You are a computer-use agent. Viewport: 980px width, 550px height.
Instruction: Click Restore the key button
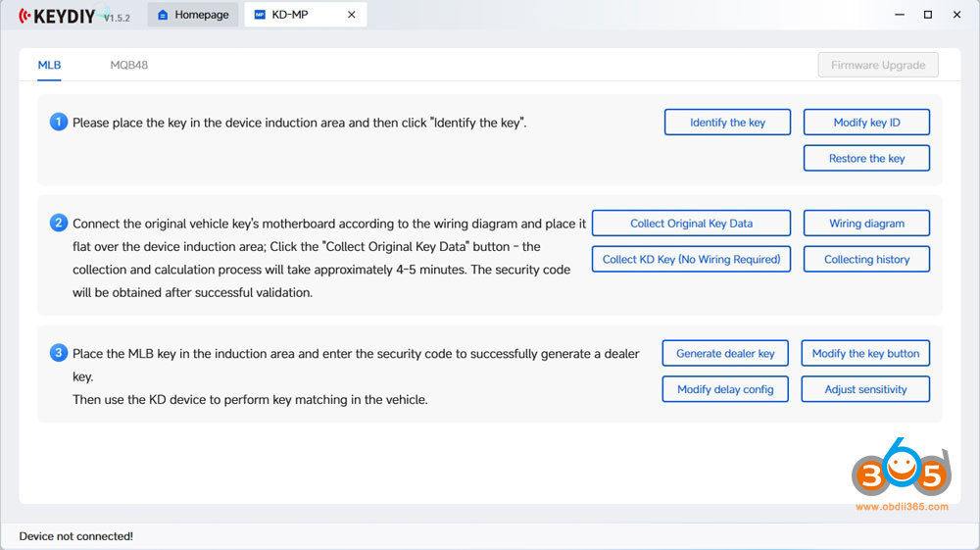[866, 158]
